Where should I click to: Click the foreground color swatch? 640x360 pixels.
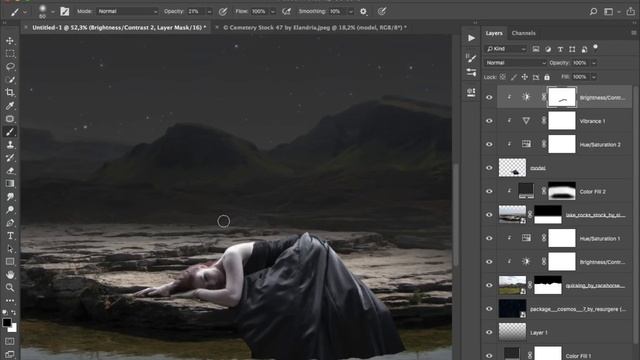pos(7,322)
